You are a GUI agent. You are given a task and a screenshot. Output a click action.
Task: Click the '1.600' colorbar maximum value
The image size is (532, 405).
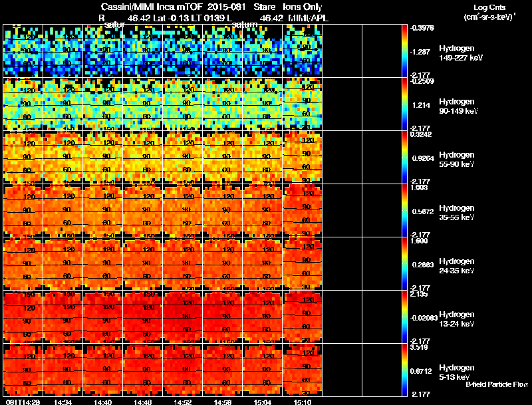[419, 241]
